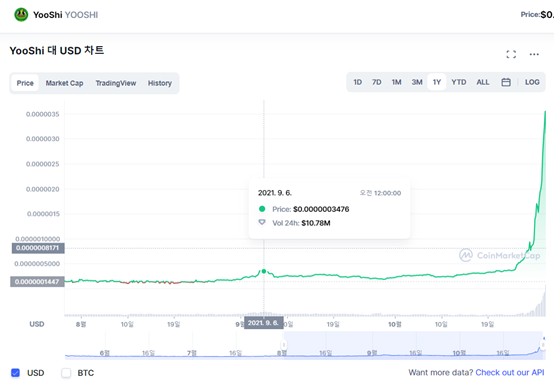The width and height of the screenshot is (554, 383).
Task: Open the calendar date range picker
Action: (x=506, y=82)
